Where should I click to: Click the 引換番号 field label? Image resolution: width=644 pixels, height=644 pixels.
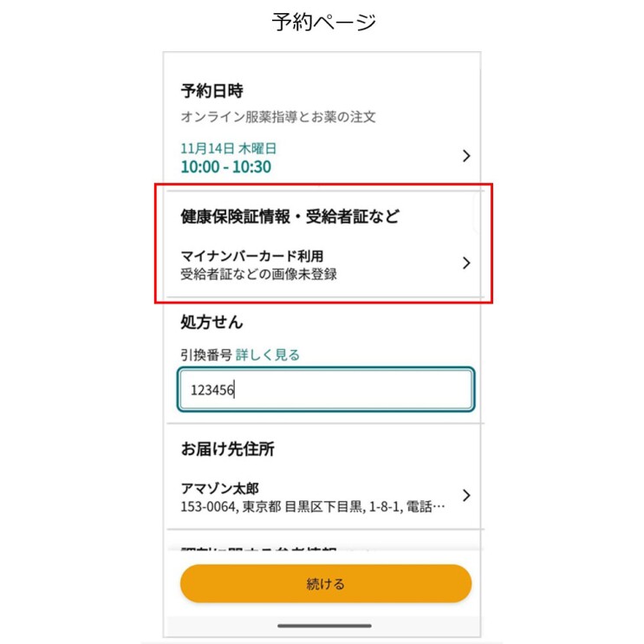point(205,354)
